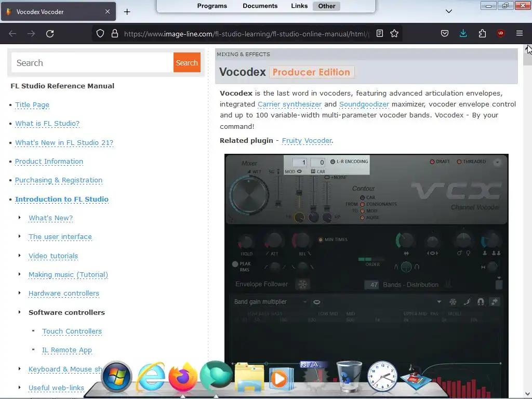532x399 pixels.
Task: Select the Other tab
Action: pyautogui.click(x=327, y=6)
